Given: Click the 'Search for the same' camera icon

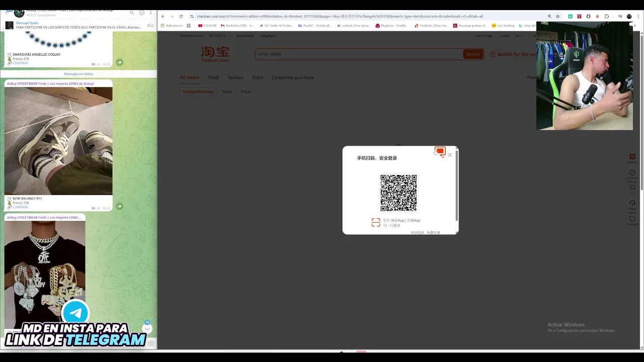Looking at the screenshot, I should click(493, 54).
